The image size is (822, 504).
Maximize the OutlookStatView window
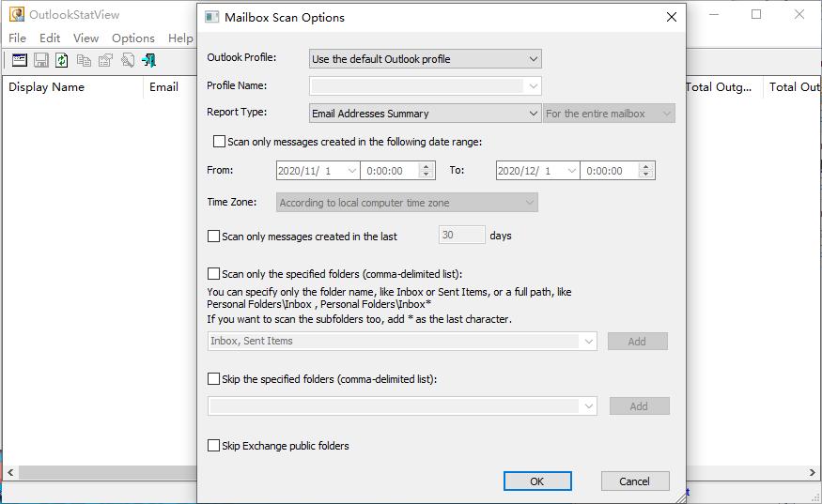(x=756, y=14)
